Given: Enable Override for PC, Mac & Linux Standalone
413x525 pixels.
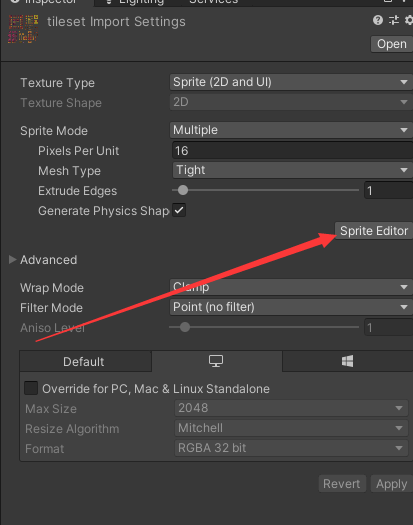Looking at the screenshot, I should [31, 388].
